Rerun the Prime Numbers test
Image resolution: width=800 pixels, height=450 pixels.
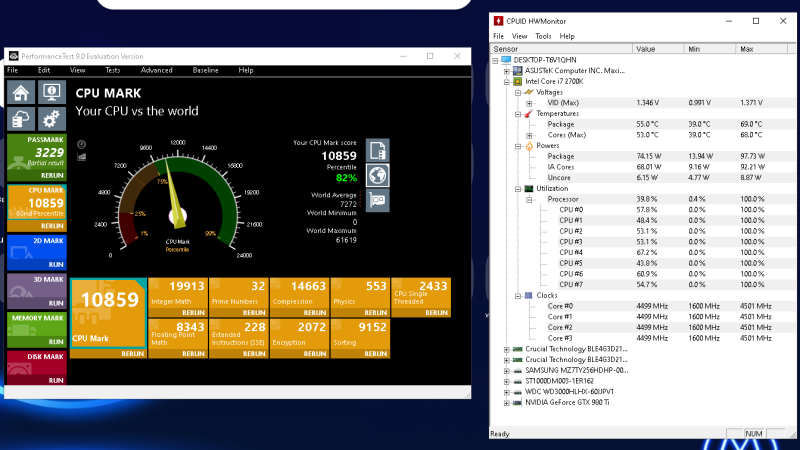click(254, 312)
